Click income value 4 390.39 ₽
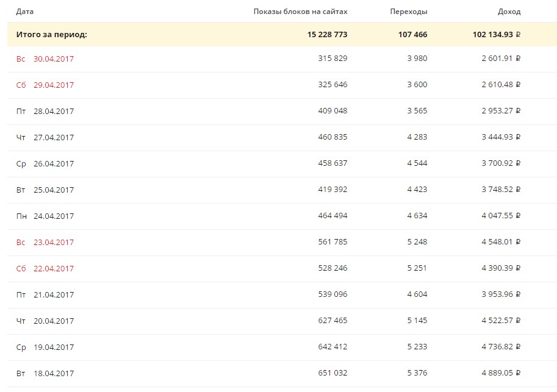Viewport: 557px width, 392px height. 501,268
